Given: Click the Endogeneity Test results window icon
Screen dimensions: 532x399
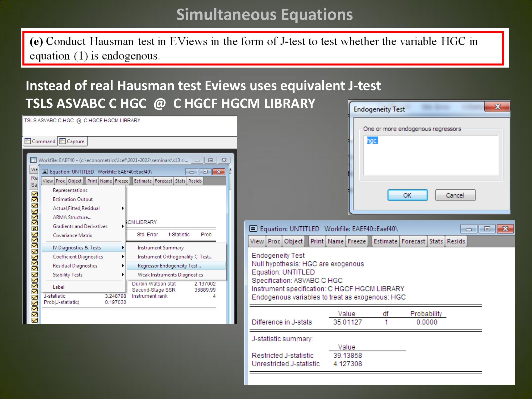Looking at the screenshot, I should pyautogui.click(x=253, y=229).
